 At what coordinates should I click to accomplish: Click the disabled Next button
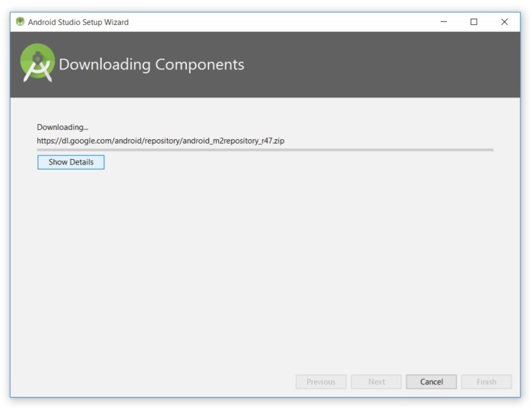click(376, 382)
